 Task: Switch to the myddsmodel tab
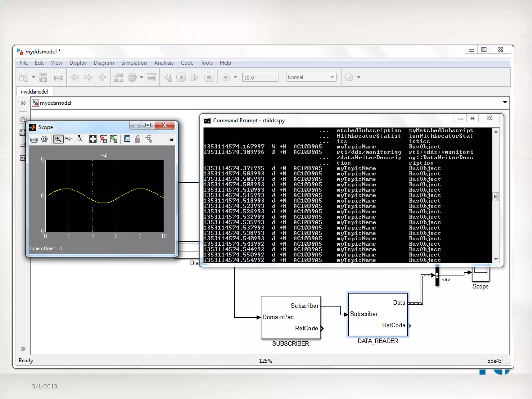[34, 92]
